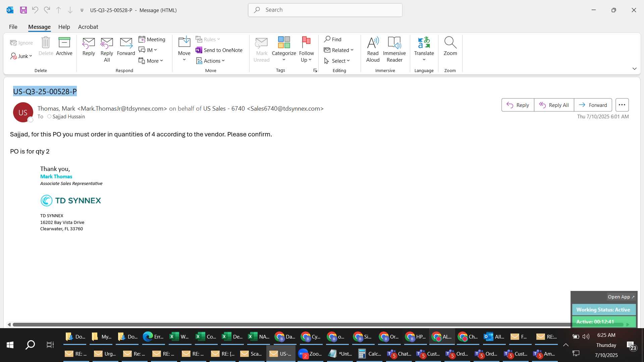Open Calculator from taskbar
The height and width of the screenshot is (362, 644).
point(369,354)
